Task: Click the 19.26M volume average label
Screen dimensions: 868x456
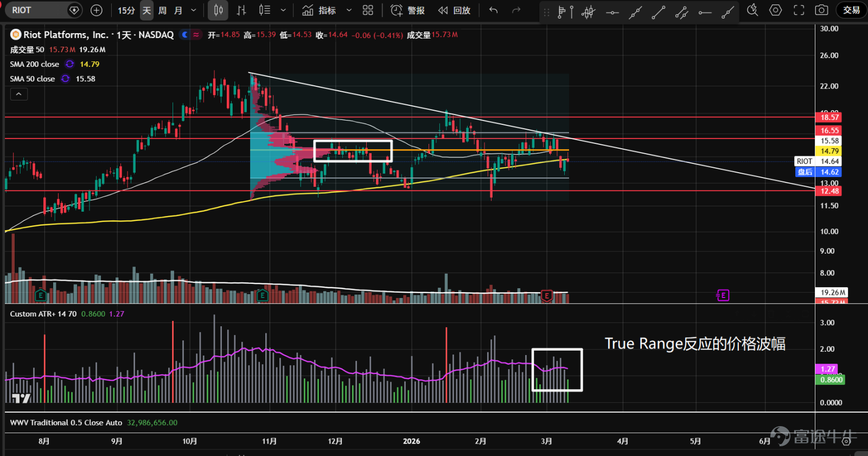Action: click(832, 293)
